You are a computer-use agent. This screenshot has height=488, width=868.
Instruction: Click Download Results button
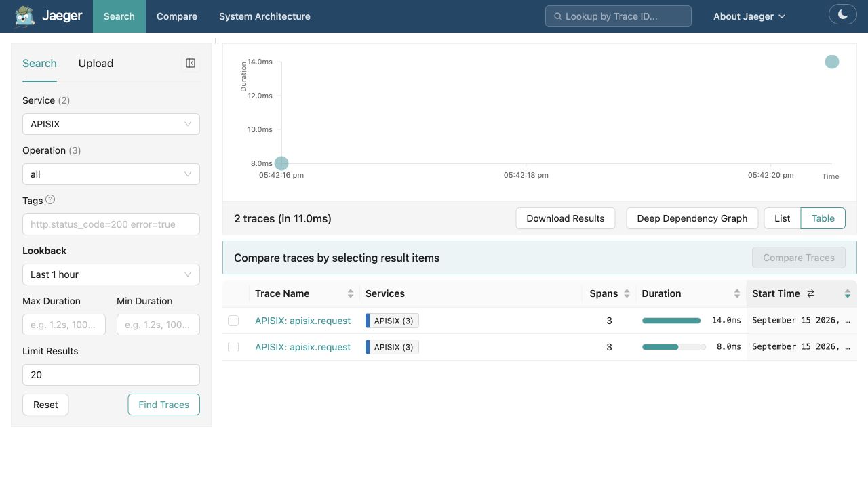tap(566, 218)
